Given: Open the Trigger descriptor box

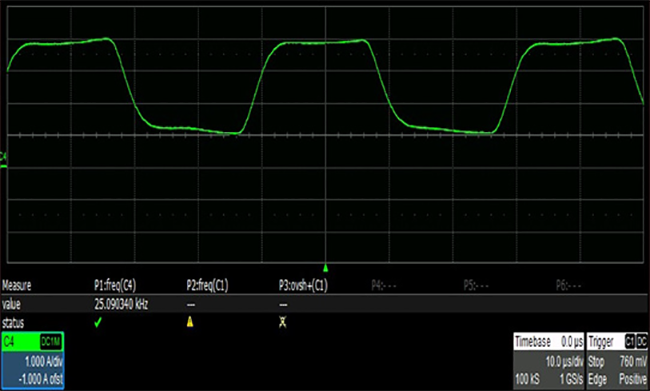Looking at the screenshot, I should [617, 360].
